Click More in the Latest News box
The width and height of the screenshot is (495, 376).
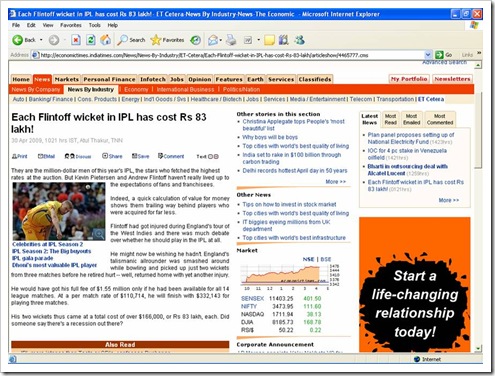449,200
